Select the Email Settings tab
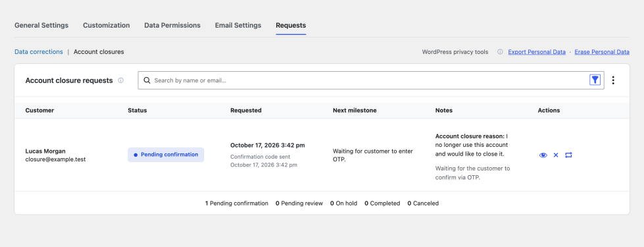Viewport: 644px width, 247px height. click(238, 25)
